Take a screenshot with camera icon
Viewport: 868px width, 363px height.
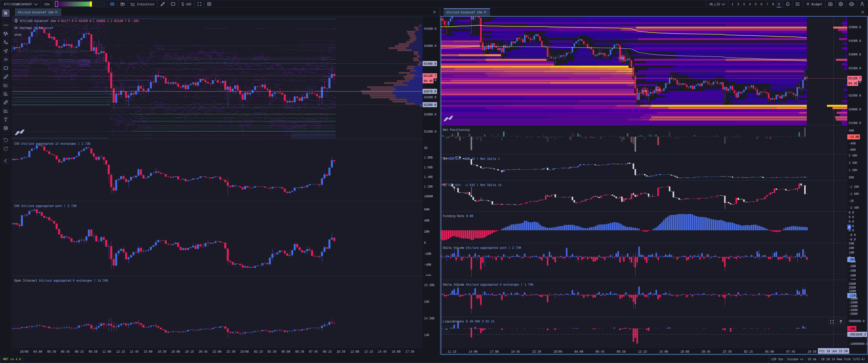pos(831,4)
